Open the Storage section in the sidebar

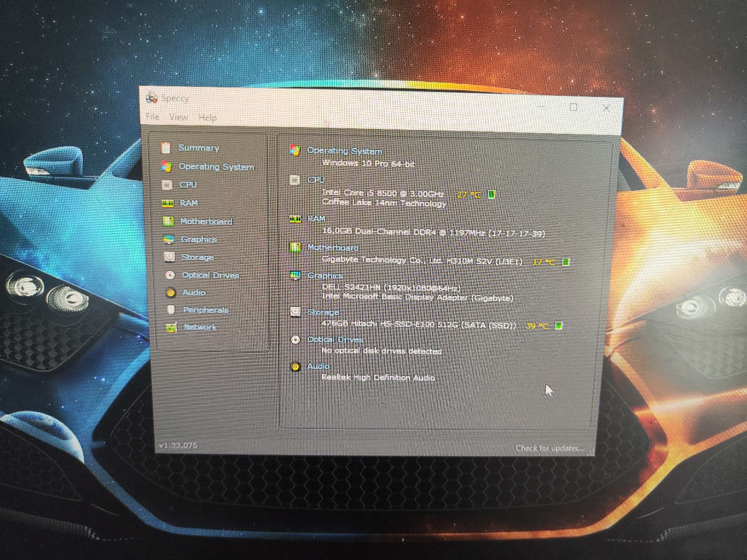point(197,258)
